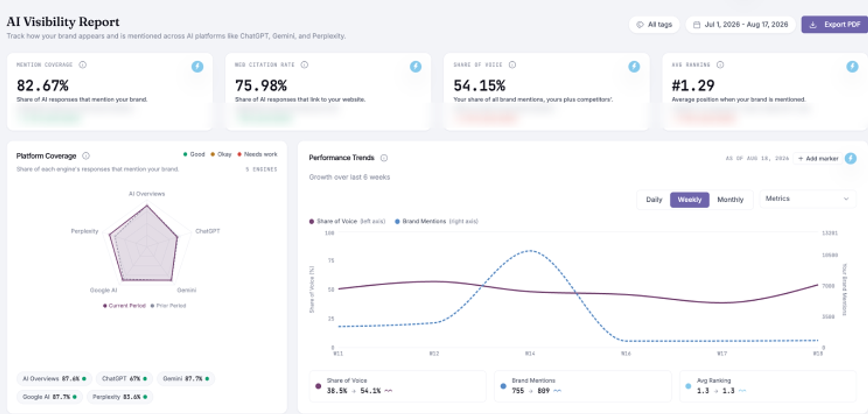Click the AI Visibility Report heading

(x=63, y=22)
